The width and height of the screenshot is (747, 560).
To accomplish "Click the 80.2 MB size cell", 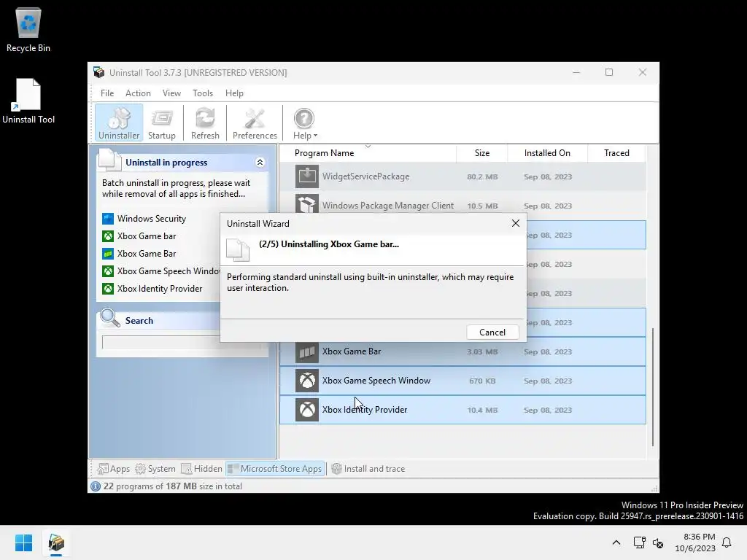I will 482,176.
